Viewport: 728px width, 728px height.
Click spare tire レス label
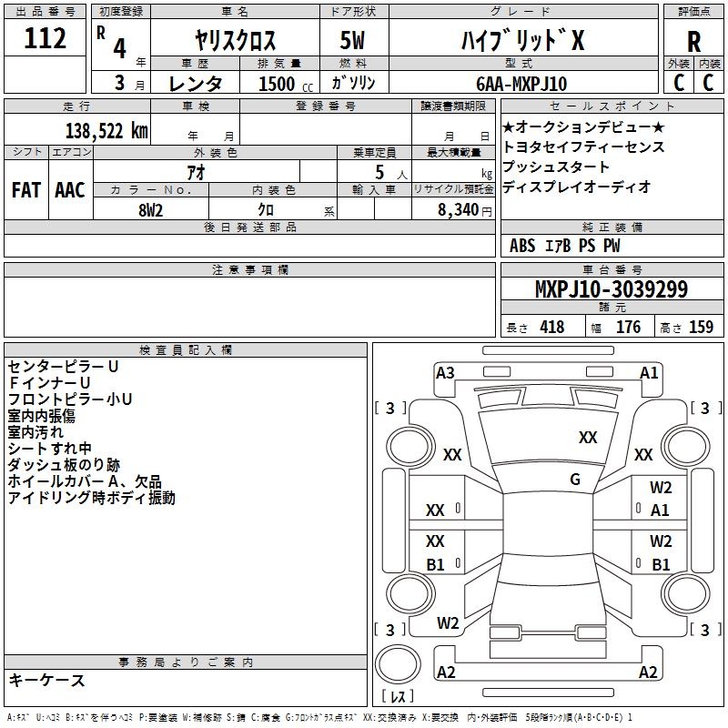click(398, 696)
